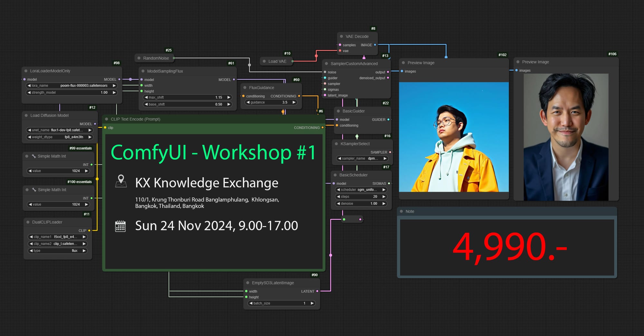Open the type dropdown in DualCLIPLoader
Image resolution: width=644 pixels, height=336 pixels.
point(58,251)
